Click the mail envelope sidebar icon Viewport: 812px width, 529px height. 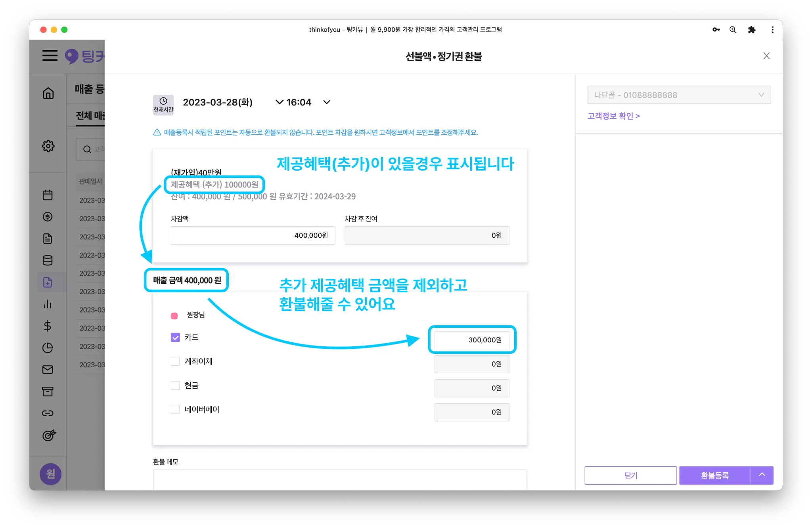(48, 369)
